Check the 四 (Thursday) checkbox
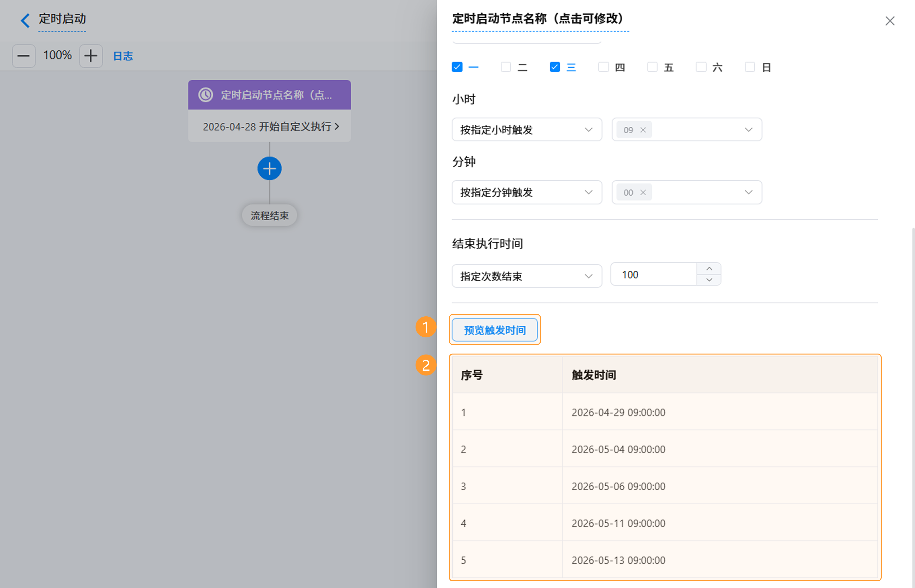The image size is (915, 588). (x=603, y=67)
